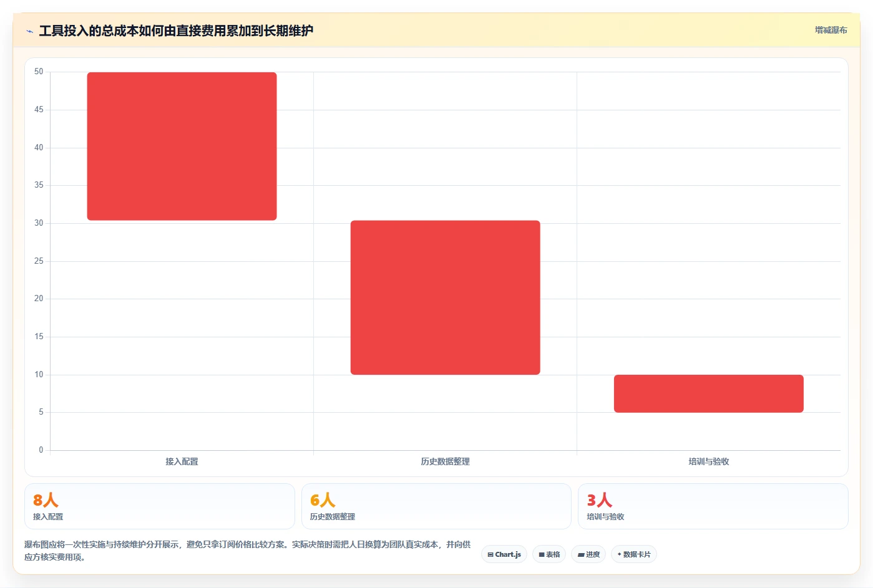This screenshot has width=873, height=588.
Task: Click the 接入配置 x-axis label
Action: pyautogui.click(x=182, y=461)
